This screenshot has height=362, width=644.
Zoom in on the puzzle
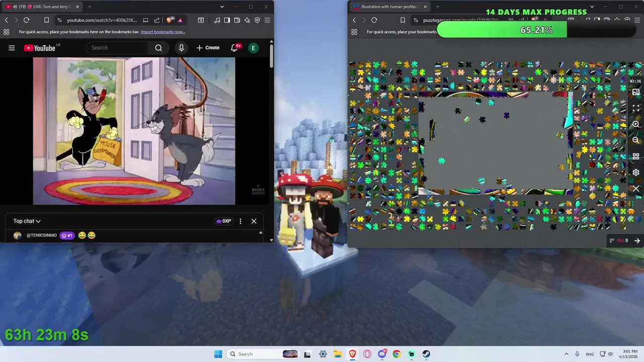point(636,124)
